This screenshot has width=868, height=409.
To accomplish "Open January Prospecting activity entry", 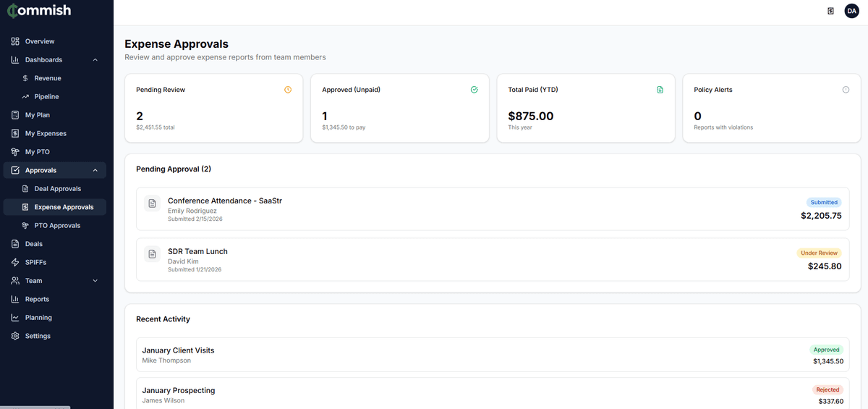I will click(x=493, y=395).
